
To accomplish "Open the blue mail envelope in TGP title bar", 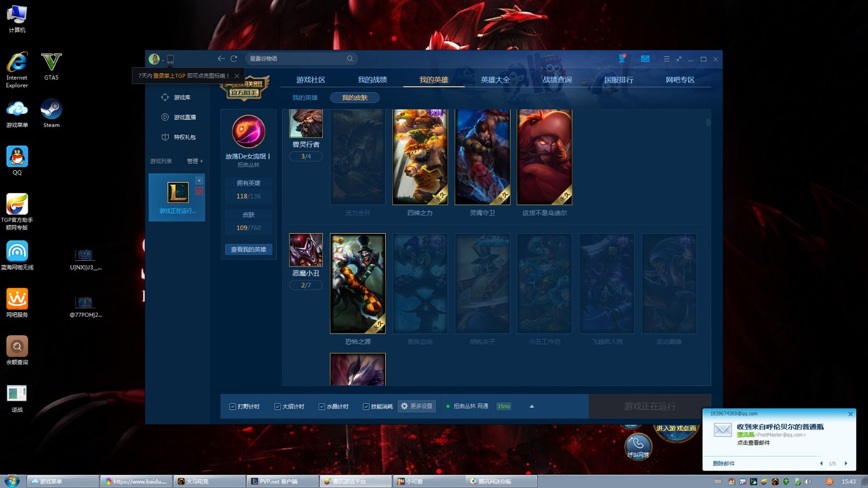I will pyautogui.click(x=645, y=59).
